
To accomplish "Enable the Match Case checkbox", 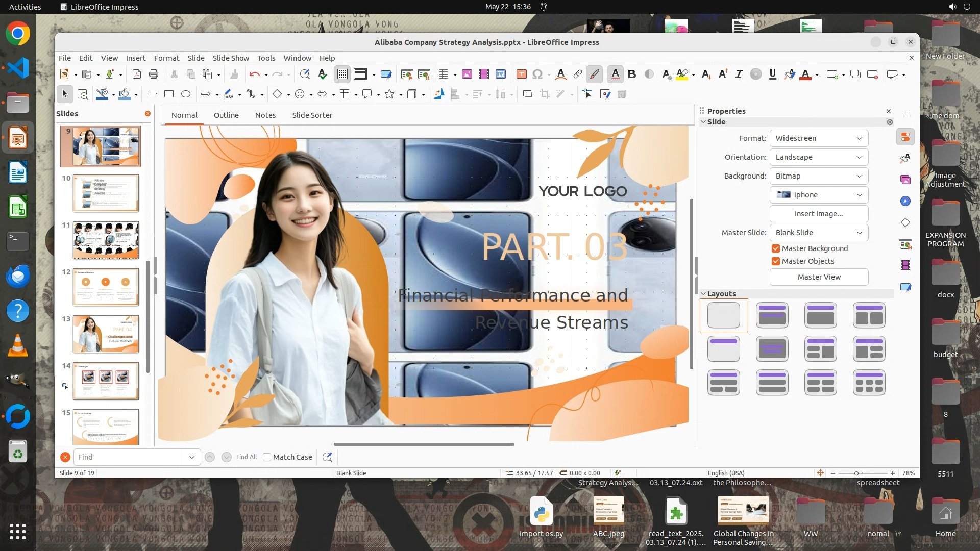I will 267,457.
